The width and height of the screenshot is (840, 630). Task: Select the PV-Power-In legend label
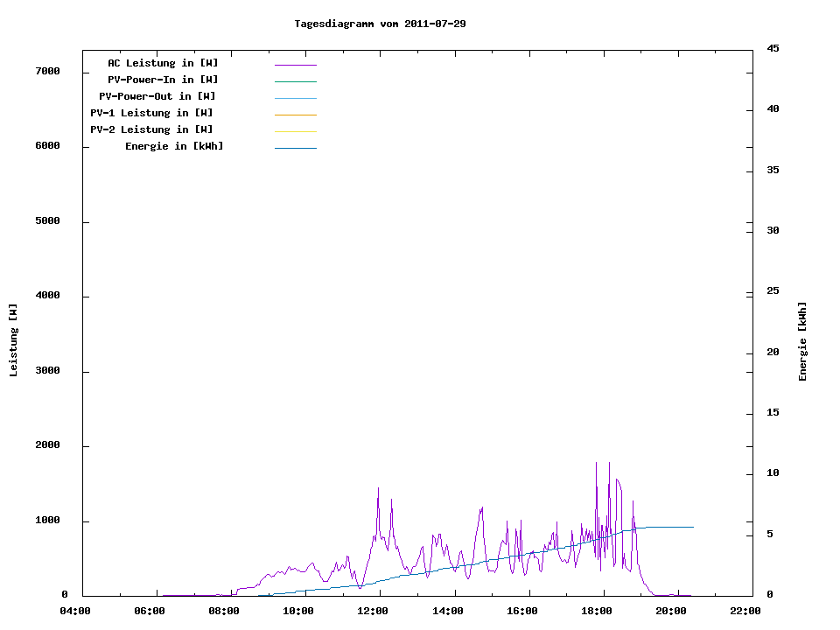click(x=169, y=80)
